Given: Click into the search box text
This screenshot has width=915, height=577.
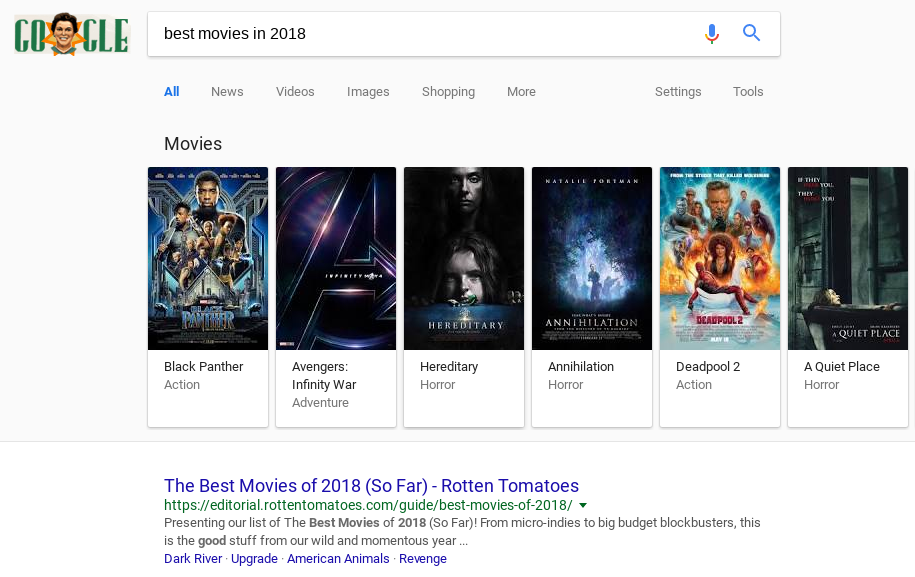Looking at the screenshot, I should coord(235,34).
